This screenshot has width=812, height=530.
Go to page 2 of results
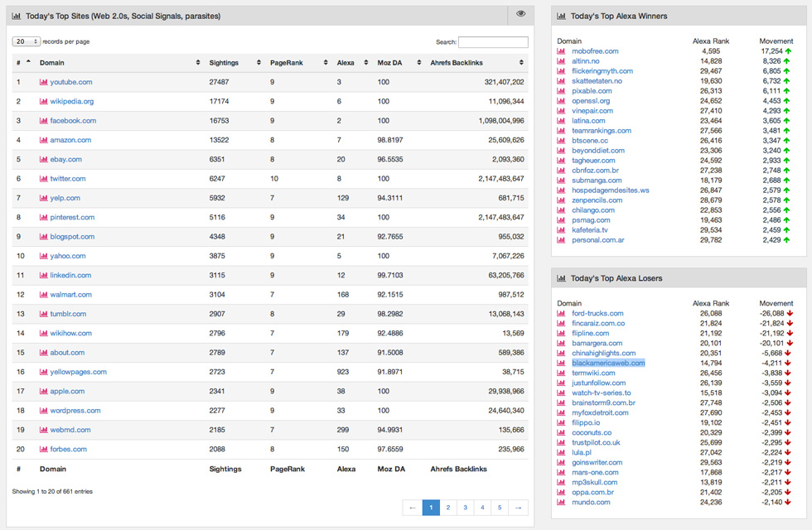(x=448, y=508)
